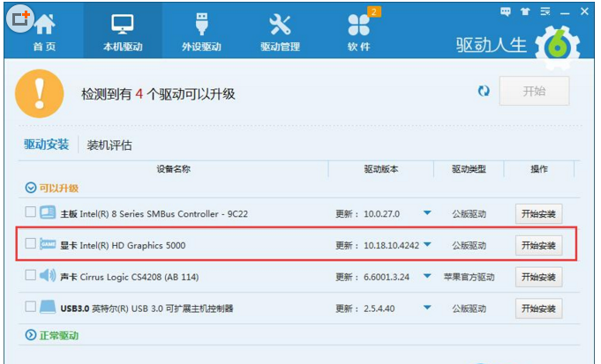Click 公版驱动 in the SMBus row
This screenshot has width=601, height=364.
click(x=469, y=213)
